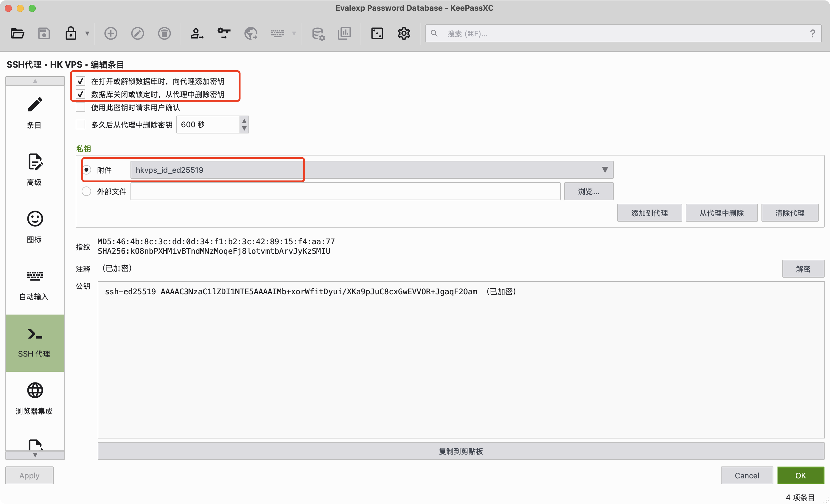Viewport: 830px width, 504px height.
Task: Click the 添加到代理 button
Action: pos(649,213)
